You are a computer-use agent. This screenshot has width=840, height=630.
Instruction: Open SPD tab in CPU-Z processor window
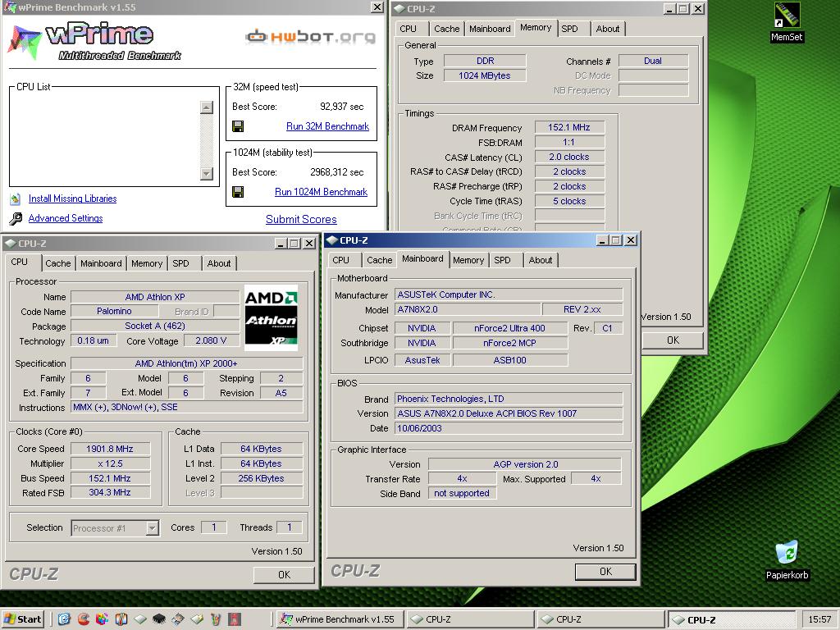pyautogui.click(x=181, y=263)
